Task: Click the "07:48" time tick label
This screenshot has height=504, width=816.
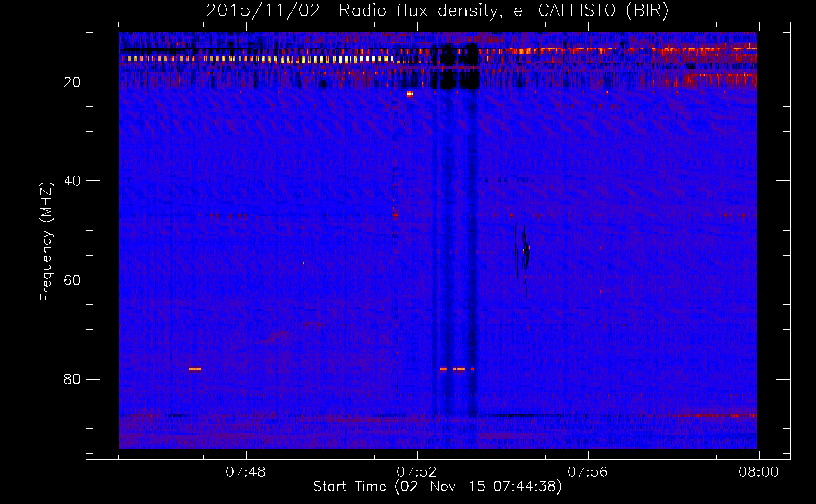Action: [246, 472]
